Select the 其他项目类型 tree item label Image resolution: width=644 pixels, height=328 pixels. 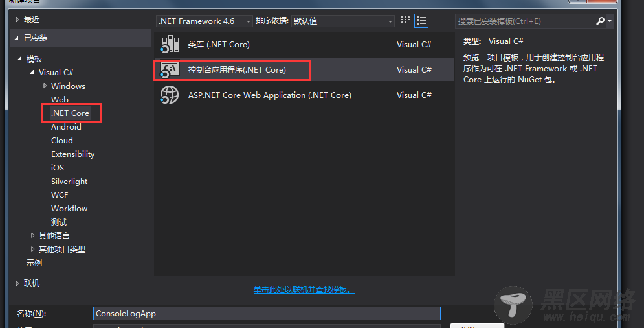point(62,249)
